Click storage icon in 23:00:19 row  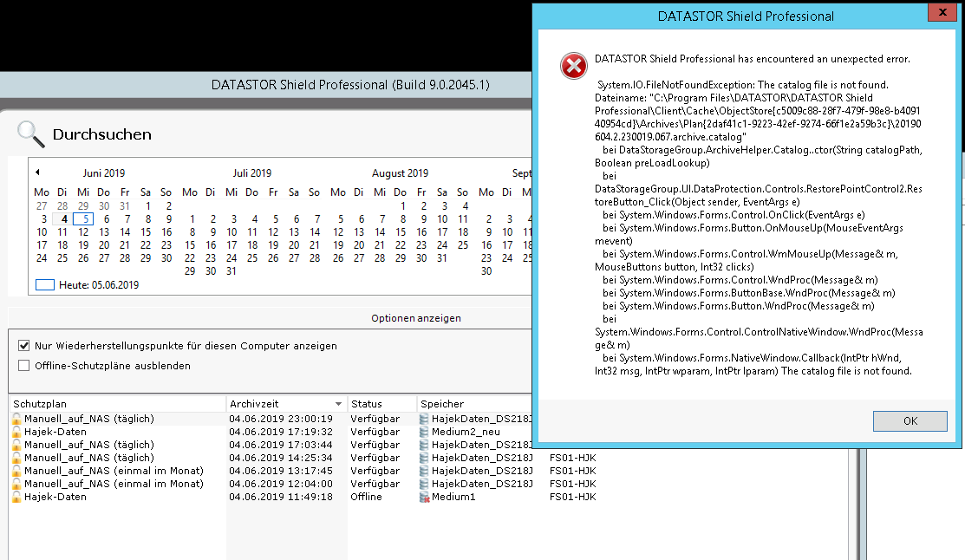[x=424, y=419]
